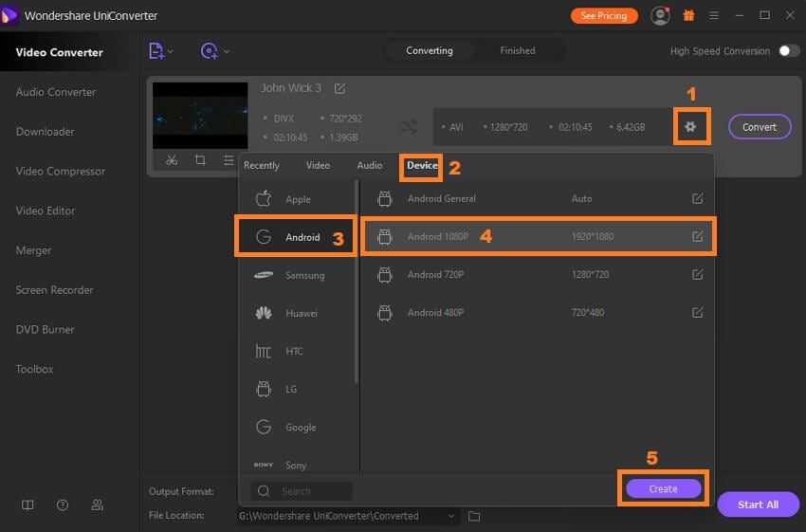
Task: Expand the load DVD dropdown arrow
Action: tap(227, 51)
